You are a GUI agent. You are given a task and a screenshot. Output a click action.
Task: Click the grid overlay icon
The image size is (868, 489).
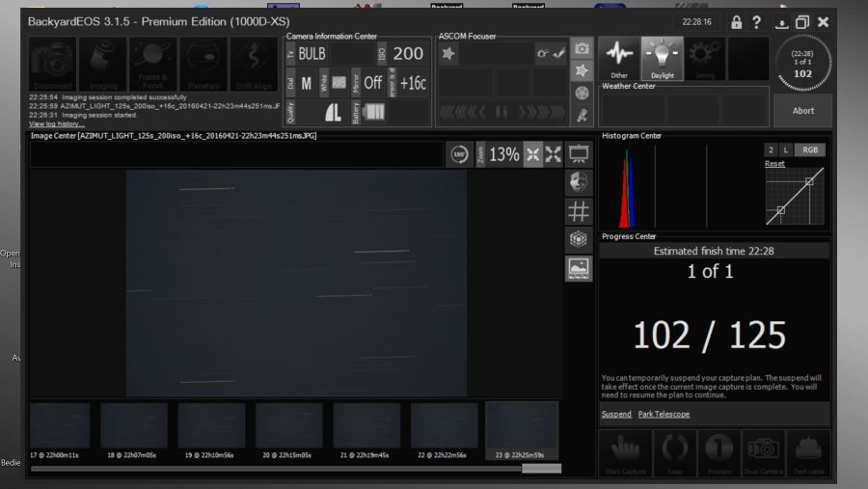[x=579, y=211]
